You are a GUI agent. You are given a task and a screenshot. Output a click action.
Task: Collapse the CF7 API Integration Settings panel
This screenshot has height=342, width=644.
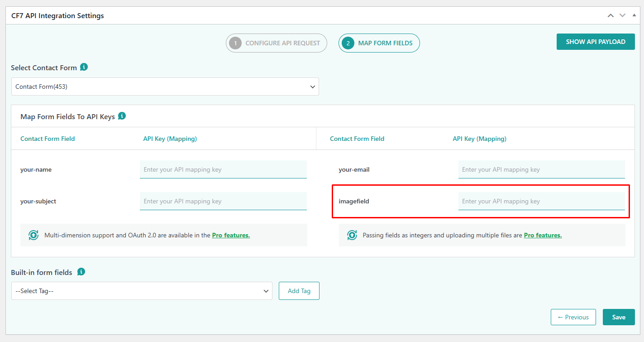pyautogui.click(x=634, y=15)
